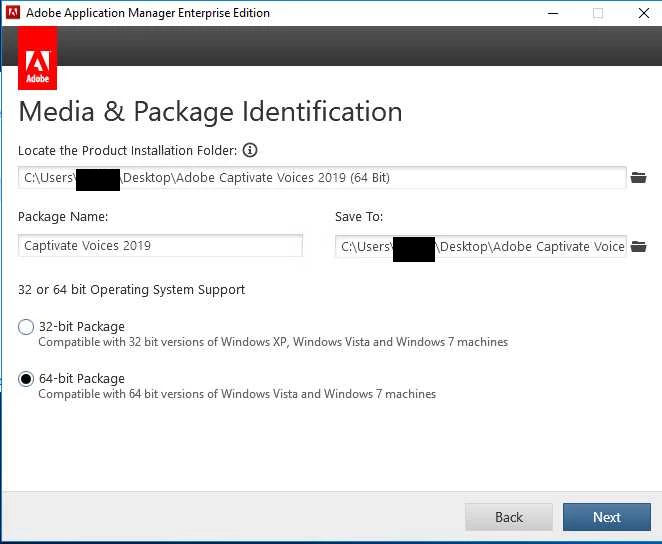Click the Next button

coord(607,517)
